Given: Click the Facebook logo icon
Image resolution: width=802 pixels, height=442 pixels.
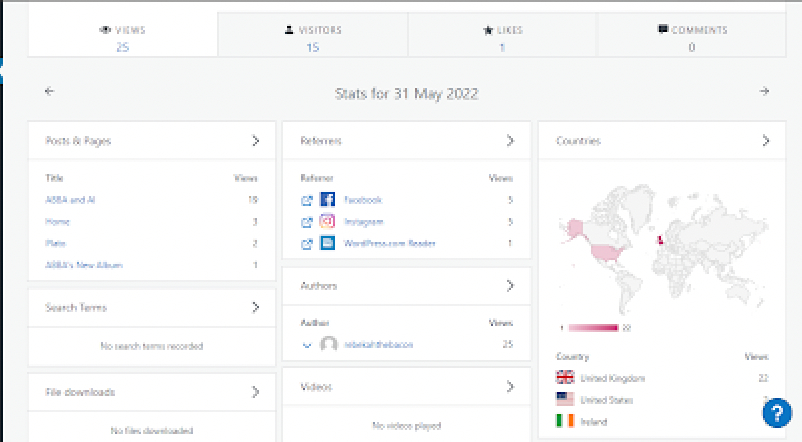Looking at the screenshot, I should [x=327, y=199].
